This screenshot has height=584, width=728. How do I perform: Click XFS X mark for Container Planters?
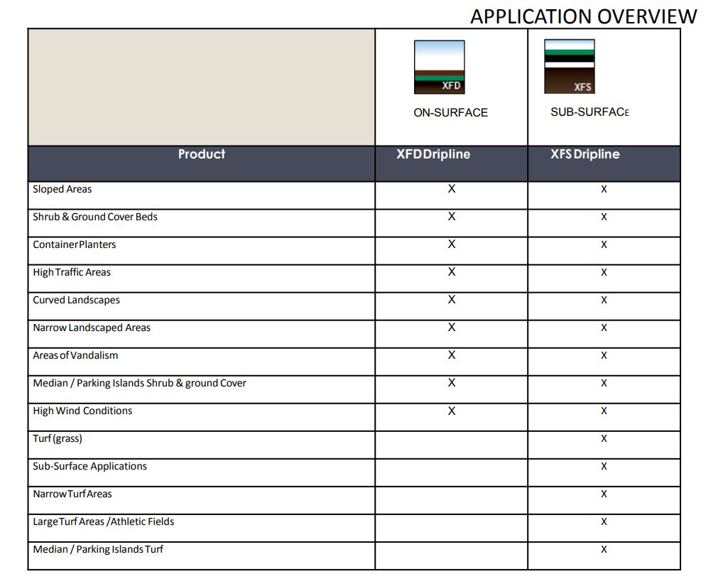click(x=604, y=245)
